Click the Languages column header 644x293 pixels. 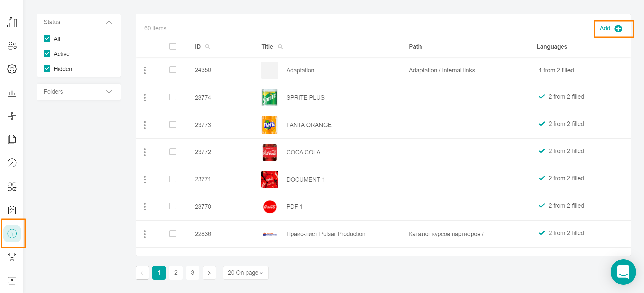pos(552,47)
